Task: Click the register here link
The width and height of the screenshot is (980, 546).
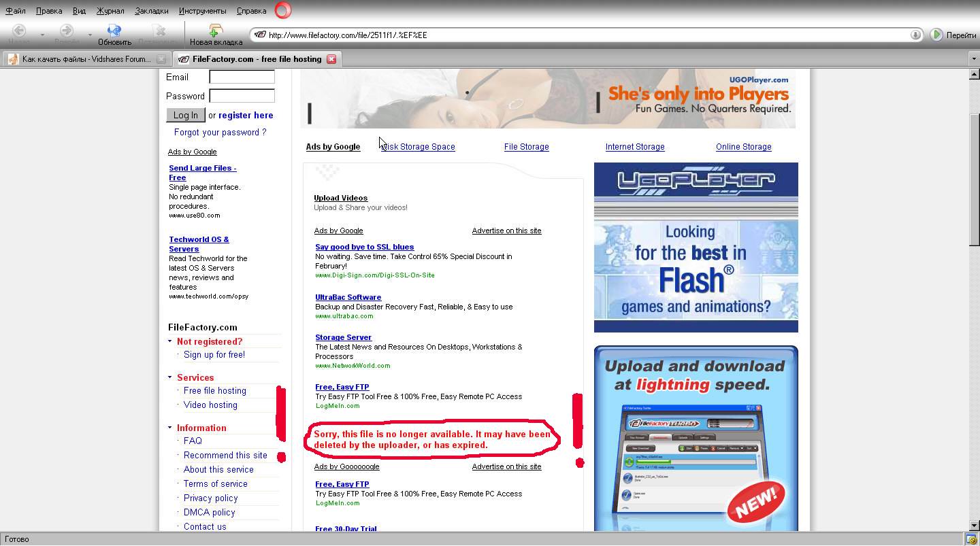Action: click(246, 116)
